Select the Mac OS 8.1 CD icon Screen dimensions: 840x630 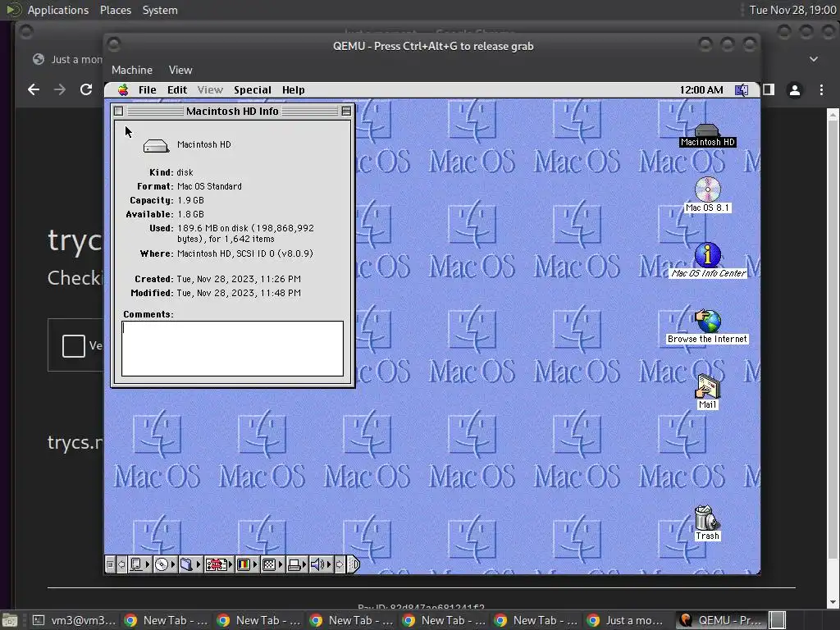tap(708, 195)
